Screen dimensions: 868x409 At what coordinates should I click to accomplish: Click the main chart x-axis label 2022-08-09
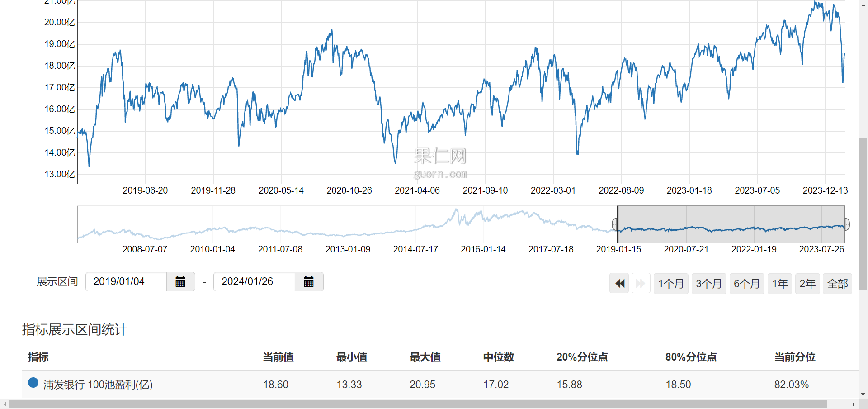pyautogui.click(x=622, y=190)
